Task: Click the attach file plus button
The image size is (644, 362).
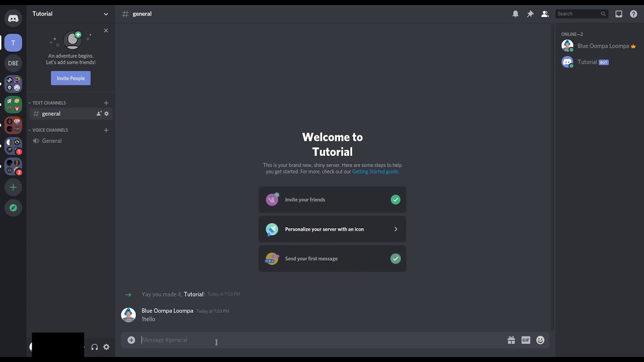Action: pos(131,340)
